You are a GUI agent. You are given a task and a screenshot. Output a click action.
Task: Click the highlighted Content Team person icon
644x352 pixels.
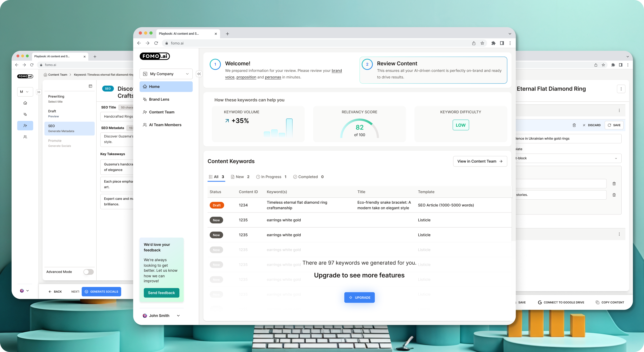(25, 125)
